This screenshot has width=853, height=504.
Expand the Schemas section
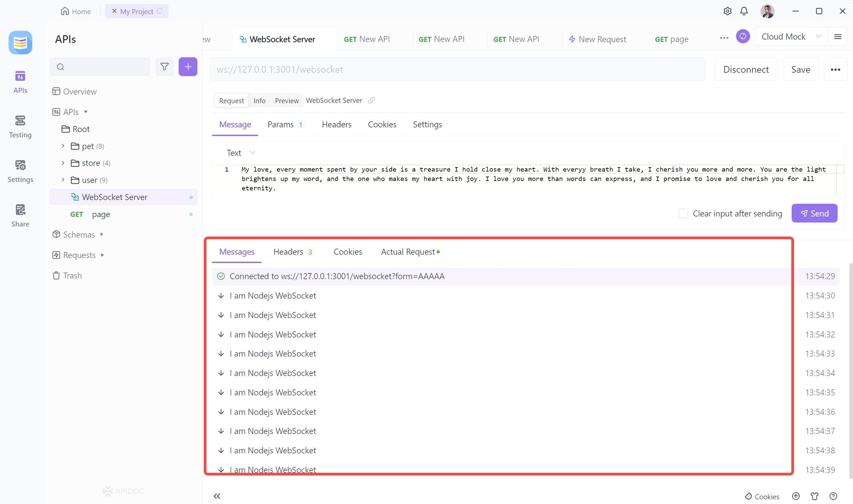pos(102,235)
